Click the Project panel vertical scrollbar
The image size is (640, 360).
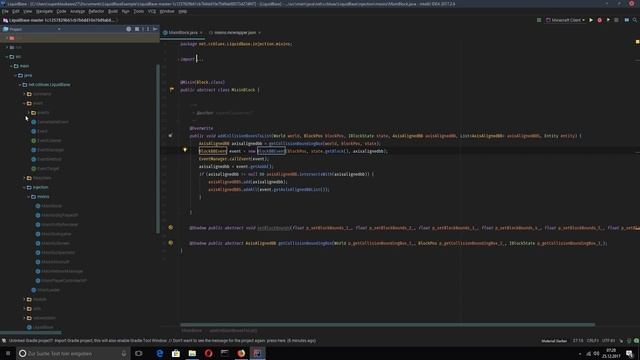(x=158, y=149)
